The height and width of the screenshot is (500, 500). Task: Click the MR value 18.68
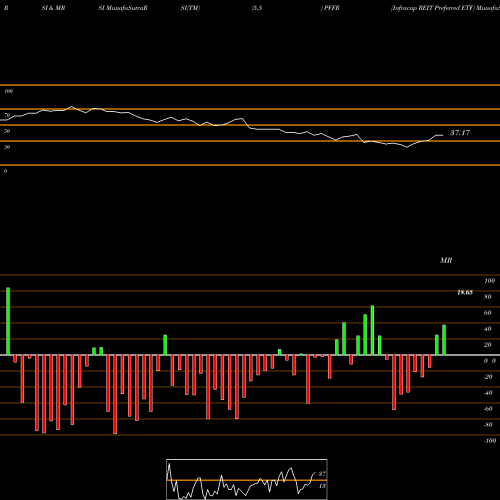[465, 292]
